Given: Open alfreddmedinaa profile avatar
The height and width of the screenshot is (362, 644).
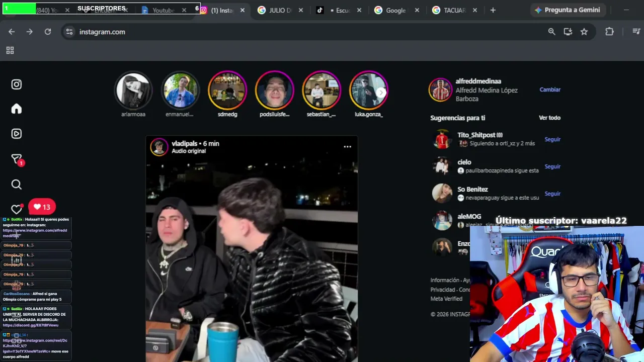Looking at the screenshot, I should tap(440, 90).
